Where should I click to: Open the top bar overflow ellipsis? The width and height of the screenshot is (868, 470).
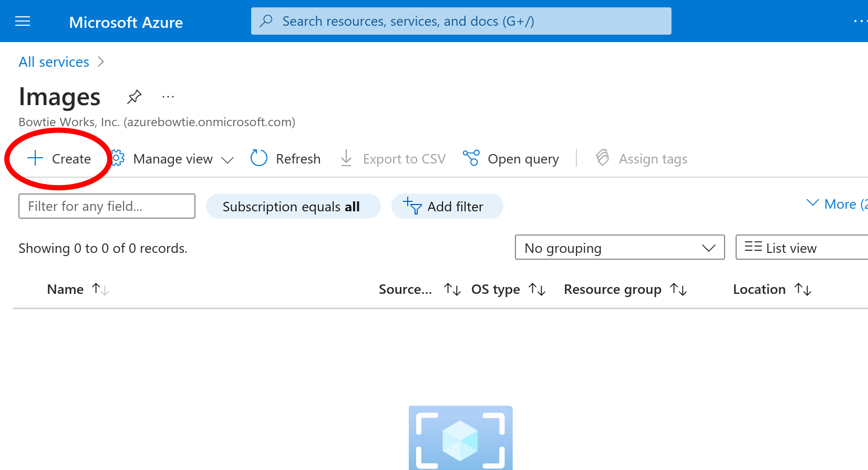860,21
